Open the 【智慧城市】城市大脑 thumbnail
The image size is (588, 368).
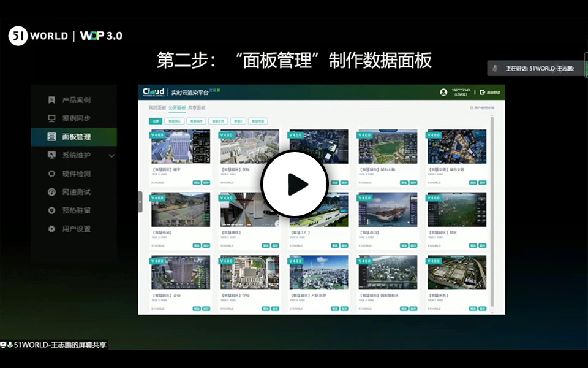pos(388,147)
